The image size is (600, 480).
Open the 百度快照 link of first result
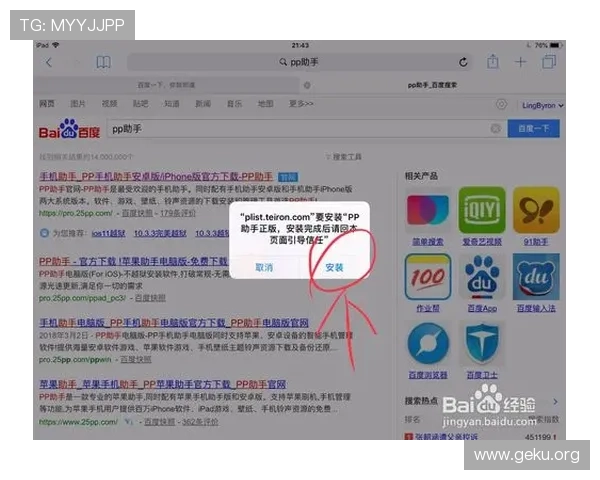click(137, 213)
